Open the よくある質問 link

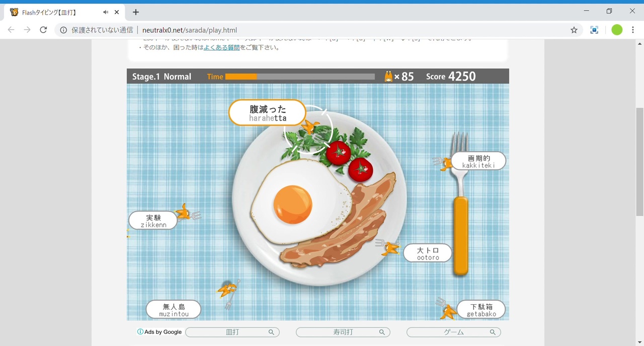click(x=221, y=47)
